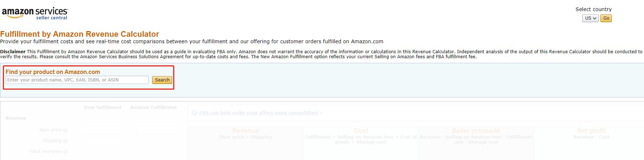Open the FBA can help offers link
The image size is (644, 160).
pyautogui.click(x=259, y=113)
